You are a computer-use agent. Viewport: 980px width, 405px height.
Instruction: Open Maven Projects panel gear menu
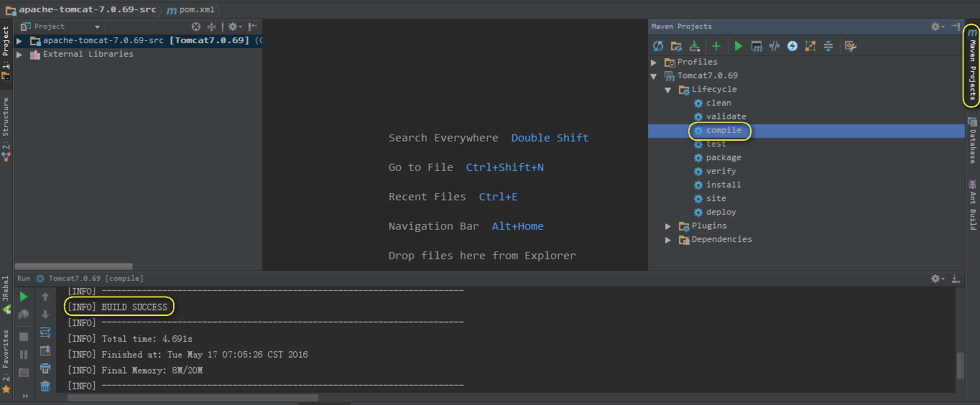click(x=937, y=27)
